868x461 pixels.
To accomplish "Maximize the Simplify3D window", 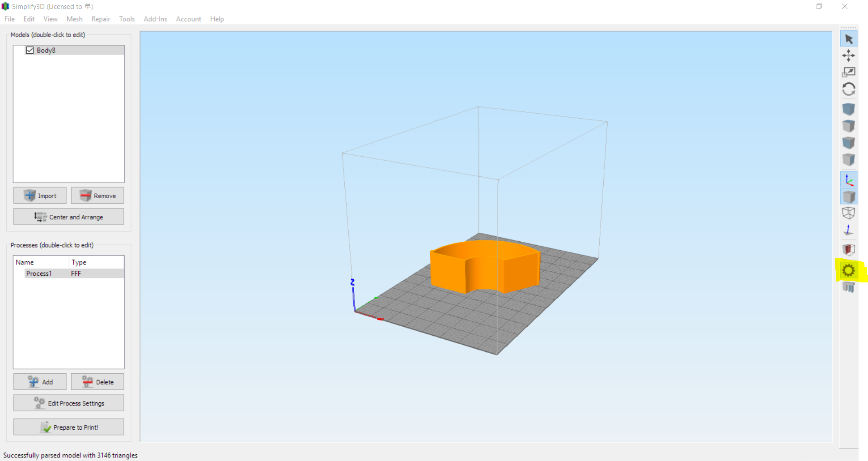I will click(819, 6).
